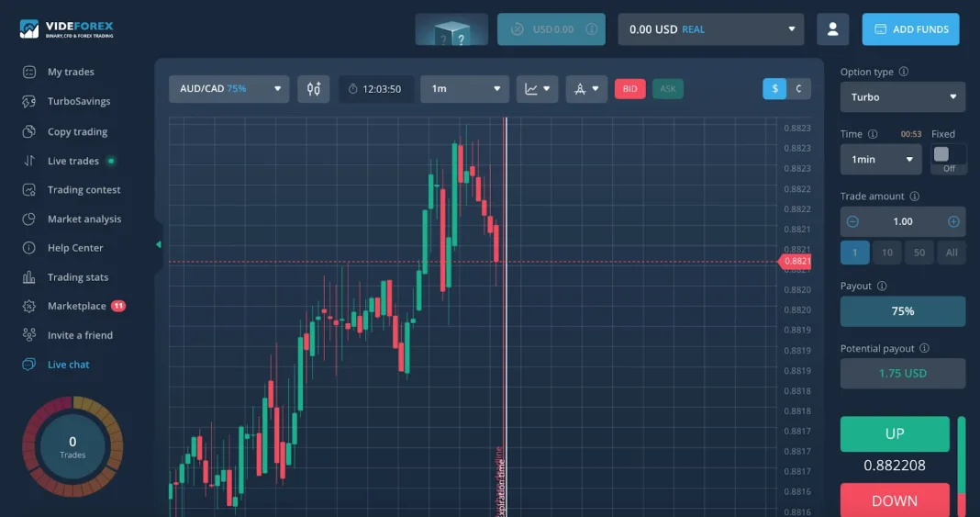Collapse the sidebar with green arrow
This screenshot has width=980, height=517.
point(159,244)
